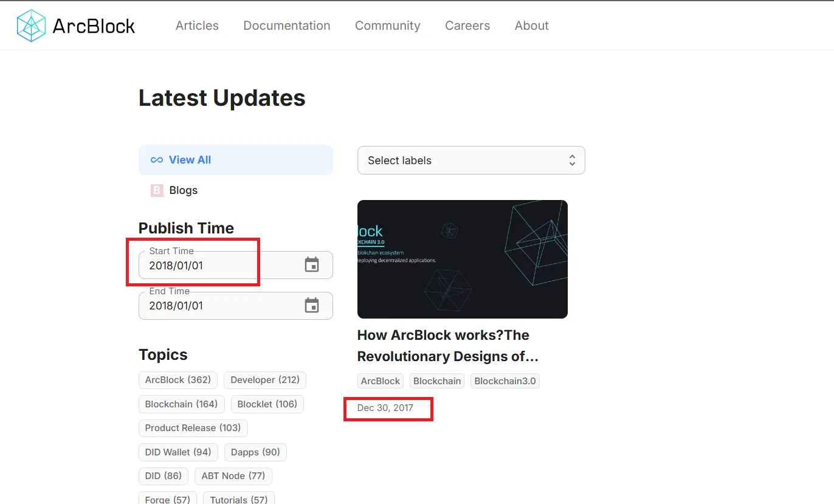The image size is (834, 504).
Task: Filter by Forge (57) topic
Action: pyautogui.click(x=168, y=499)
